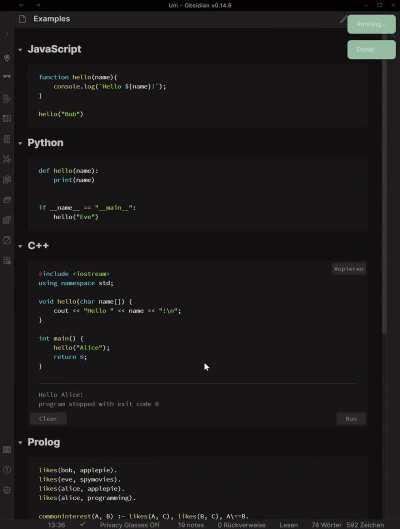400x529 pixels.
Task: Click 0 Rückverweise in status bar
Action: tap(241, 525)
